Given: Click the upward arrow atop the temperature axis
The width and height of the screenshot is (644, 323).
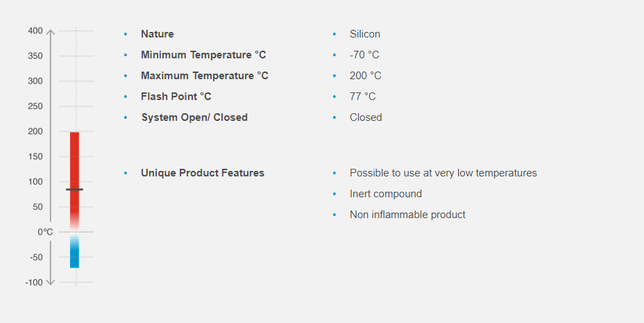Looking at the screenshot, I should pos(50,31).
